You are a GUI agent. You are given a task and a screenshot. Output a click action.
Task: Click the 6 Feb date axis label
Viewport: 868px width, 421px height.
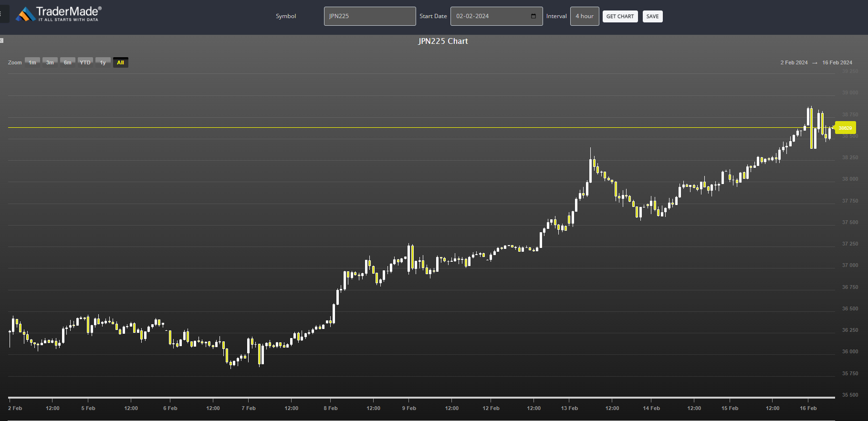point(170,408)
